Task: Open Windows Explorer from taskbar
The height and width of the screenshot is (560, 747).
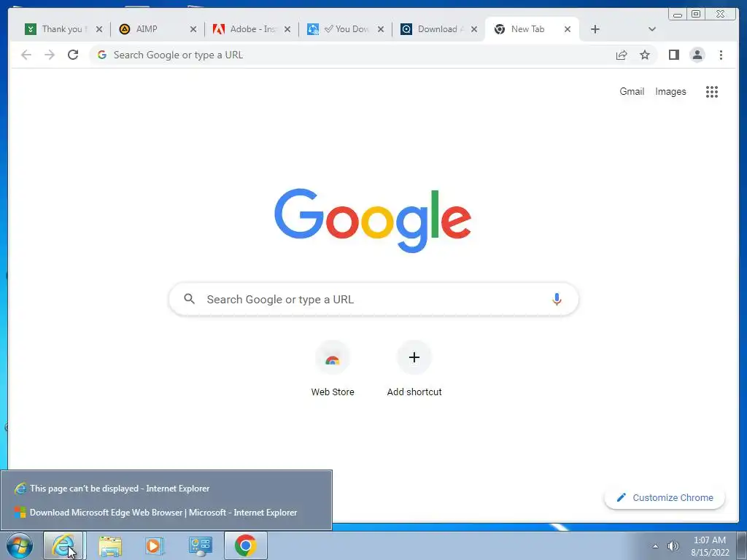Action: click(x=110, y=545)
